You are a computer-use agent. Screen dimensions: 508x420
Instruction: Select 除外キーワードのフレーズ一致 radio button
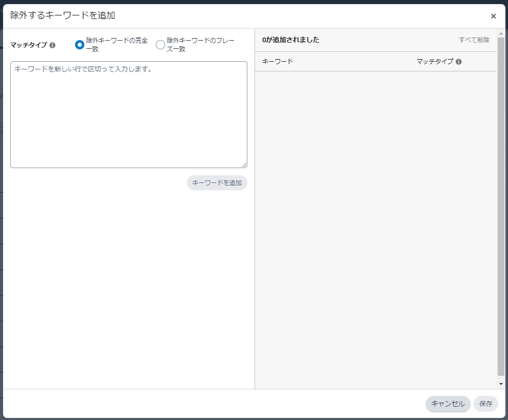[x=160, y=45]
